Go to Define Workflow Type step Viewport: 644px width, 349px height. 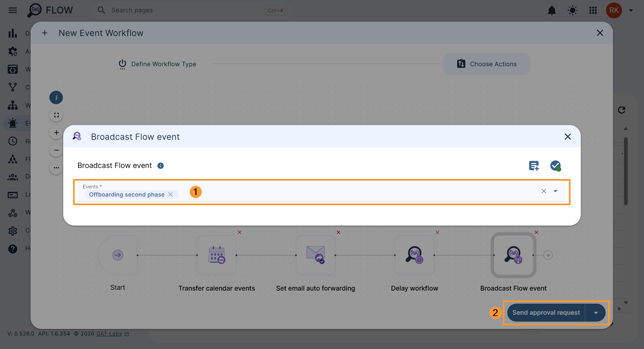pos(157,64)
